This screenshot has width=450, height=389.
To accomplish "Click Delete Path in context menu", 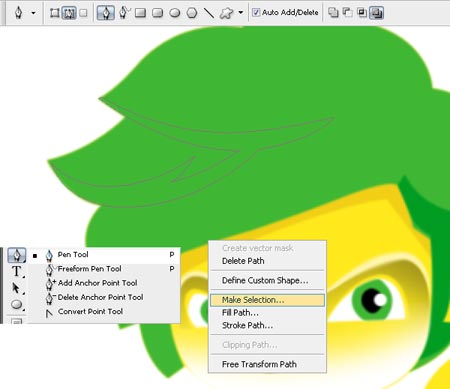I will pyautogui.click(x=267, y=261).
